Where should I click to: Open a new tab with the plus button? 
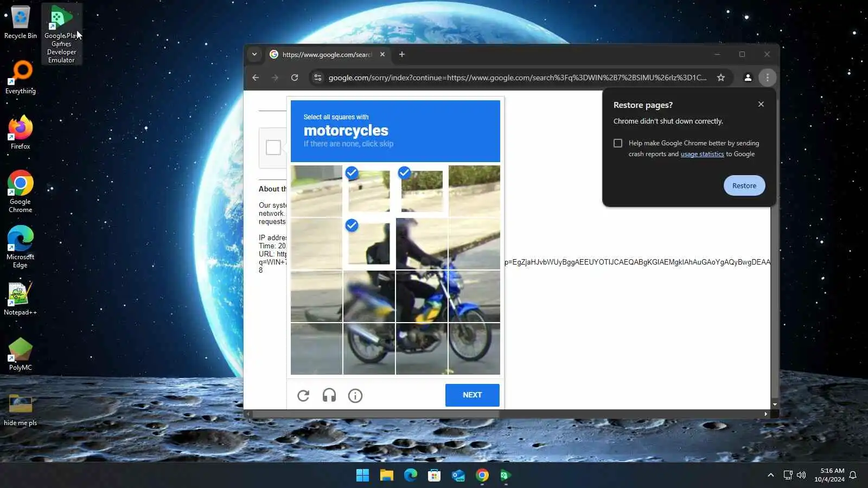pos(402,54)
